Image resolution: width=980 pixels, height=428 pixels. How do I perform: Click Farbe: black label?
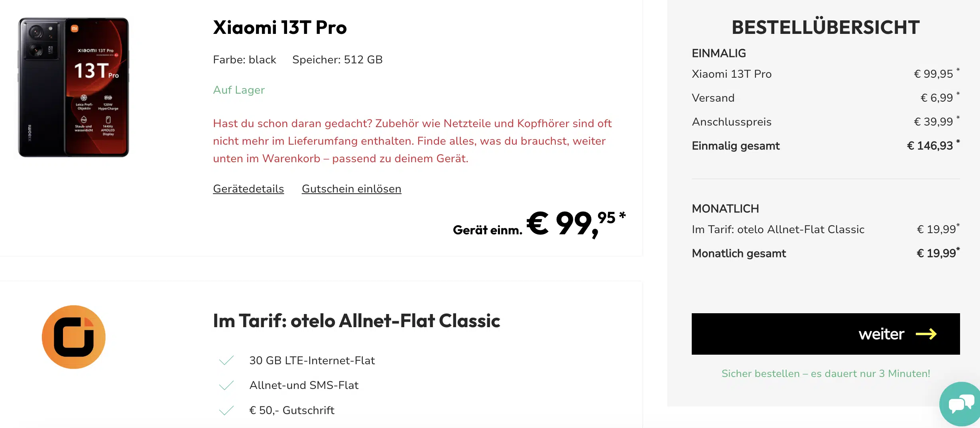[x=244, y=60]
